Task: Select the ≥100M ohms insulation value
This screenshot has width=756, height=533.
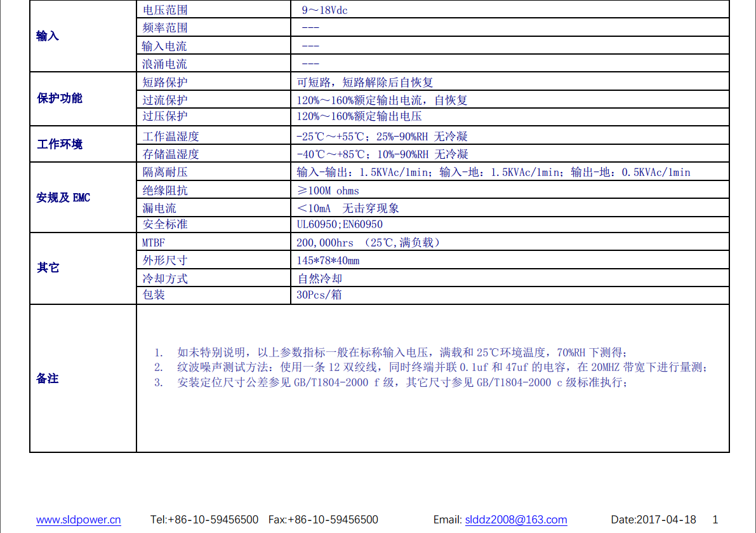Action: 328,191
